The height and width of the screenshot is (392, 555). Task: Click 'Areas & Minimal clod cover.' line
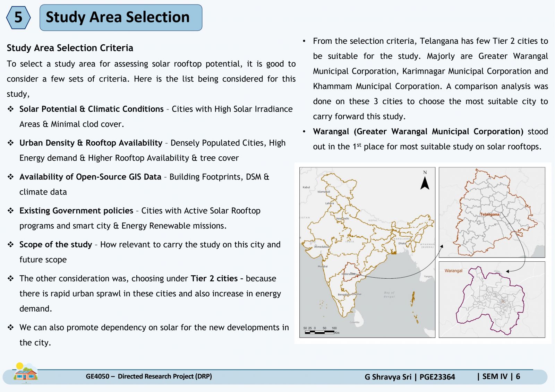[x=72, y=124]
